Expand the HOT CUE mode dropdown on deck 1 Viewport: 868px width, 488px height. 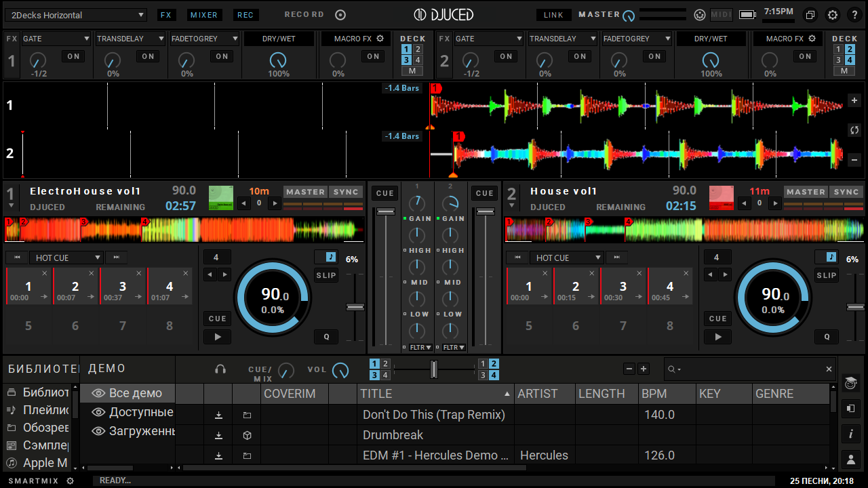(x=68, y=258)
